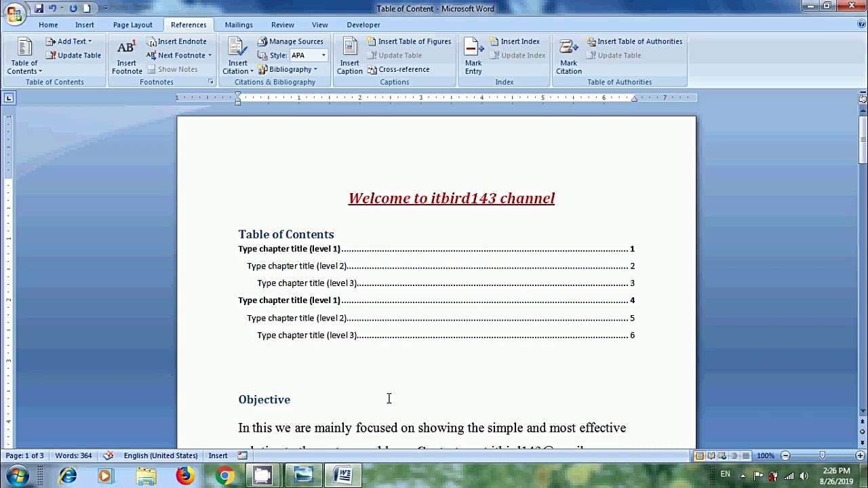Toggle Insert/Overtype mode in status bar
This screenshot has height=488, width=868.
(x=218, y=455)
